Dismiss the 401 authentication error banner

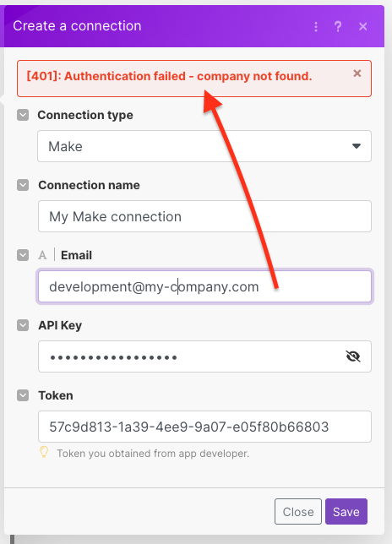click(x=357, y=73)
